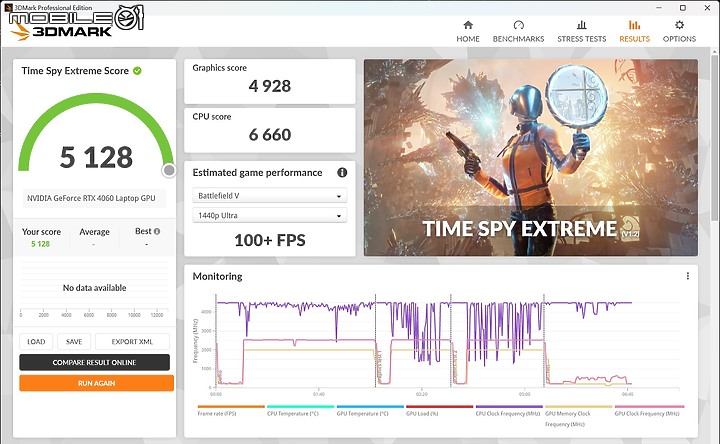The image size is (720, 444).
Task: Toggle the CPU Temperature legend
Action: tap(300, 410)
